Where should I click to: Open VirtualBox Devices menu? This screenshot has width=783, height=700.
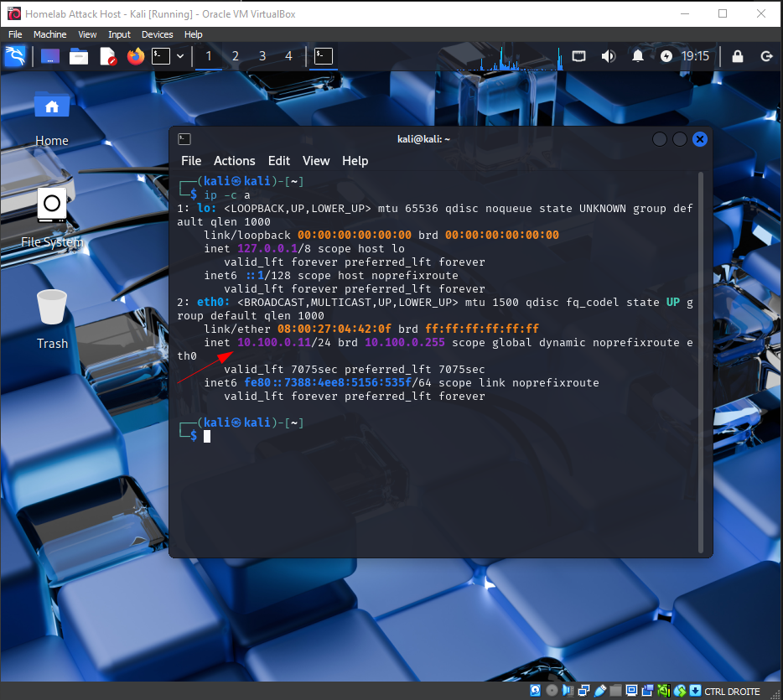pos(158,34)
